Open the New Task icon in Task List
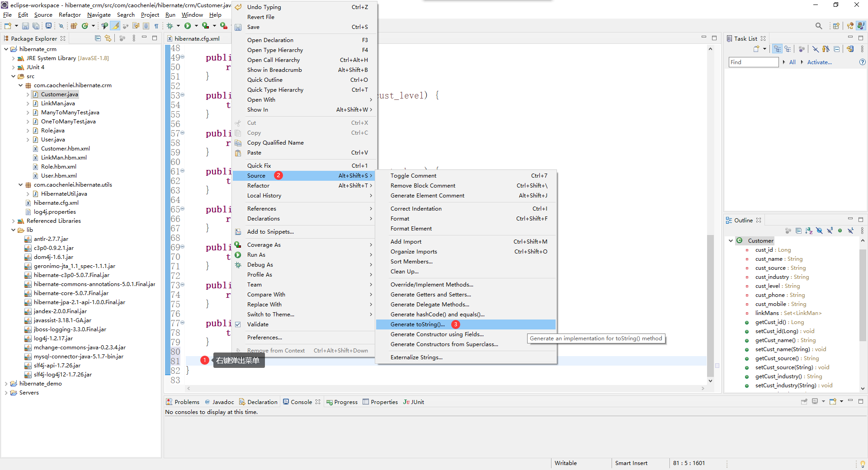 (x=756, y=49)
